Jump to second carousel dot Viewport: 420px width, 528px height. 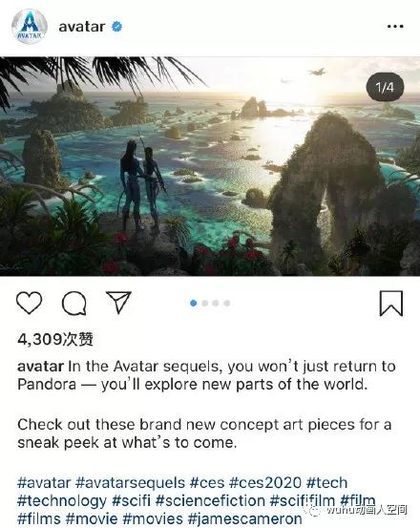pos(204,303)
